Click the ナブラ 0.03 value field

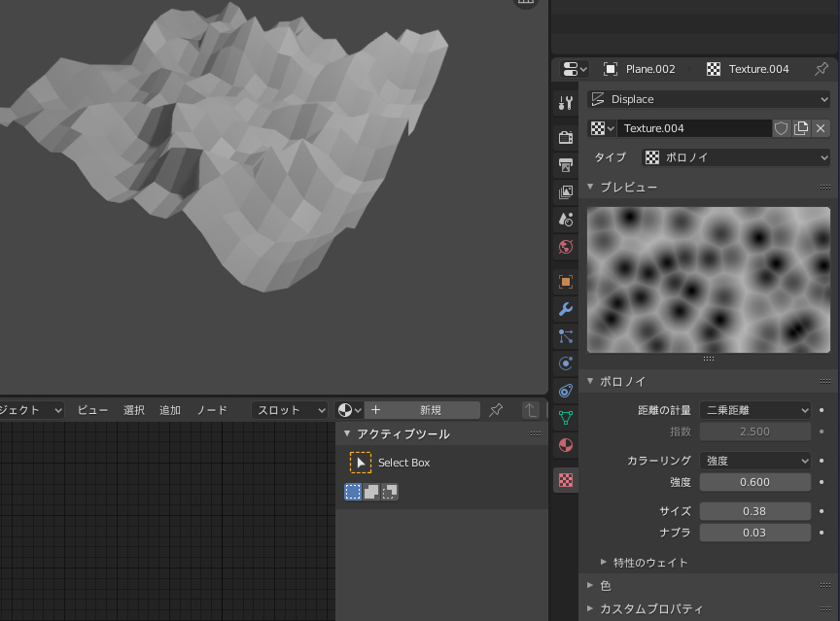755,533
